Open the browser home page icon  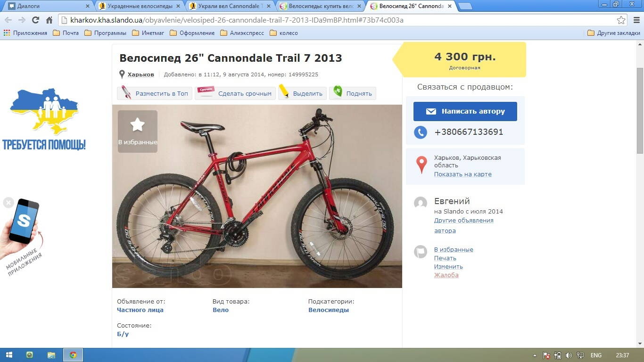(x=49, y=20)
